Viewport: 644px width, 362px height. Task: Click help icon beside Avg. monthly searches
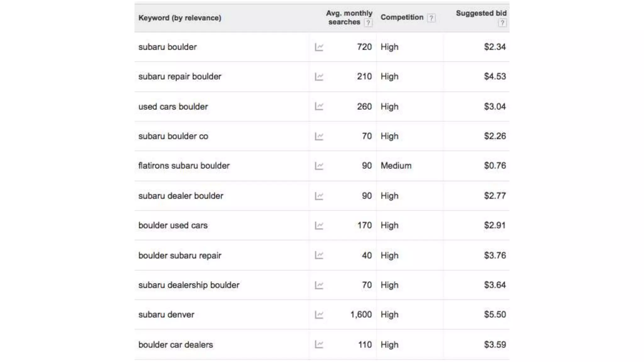(x=368, y=23)
